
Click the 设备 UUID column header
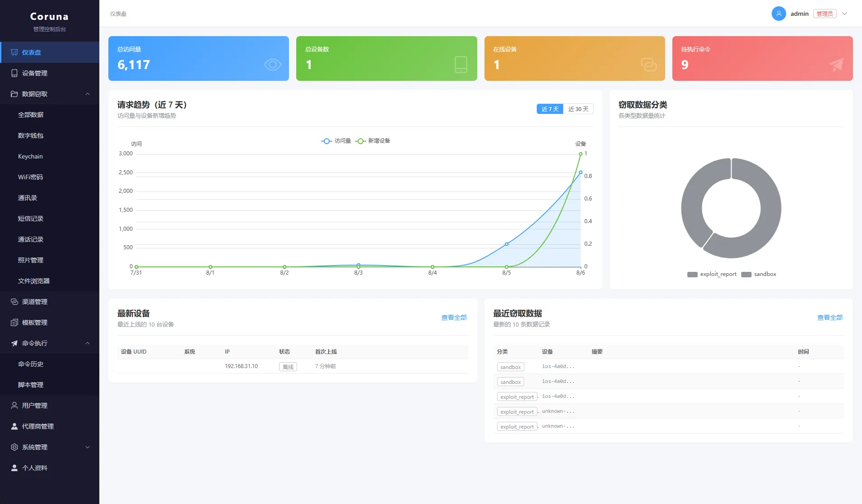coord(134,352)
